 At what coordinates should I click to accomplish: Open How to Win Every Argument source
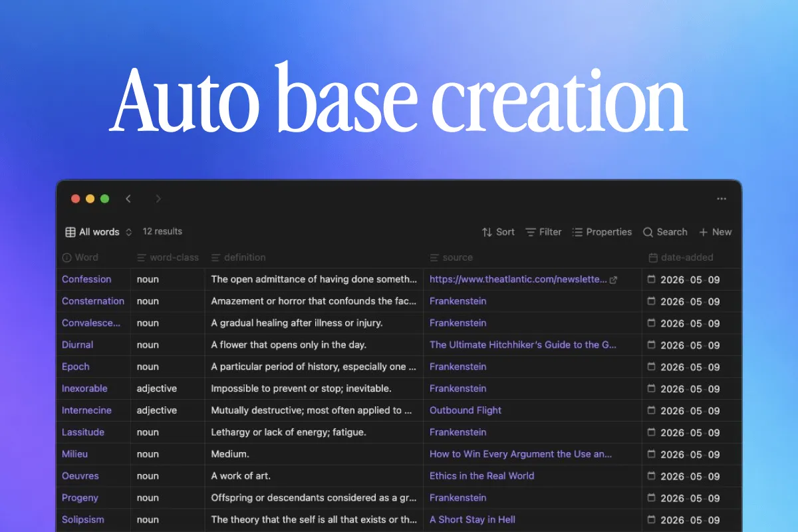point(521,454)
